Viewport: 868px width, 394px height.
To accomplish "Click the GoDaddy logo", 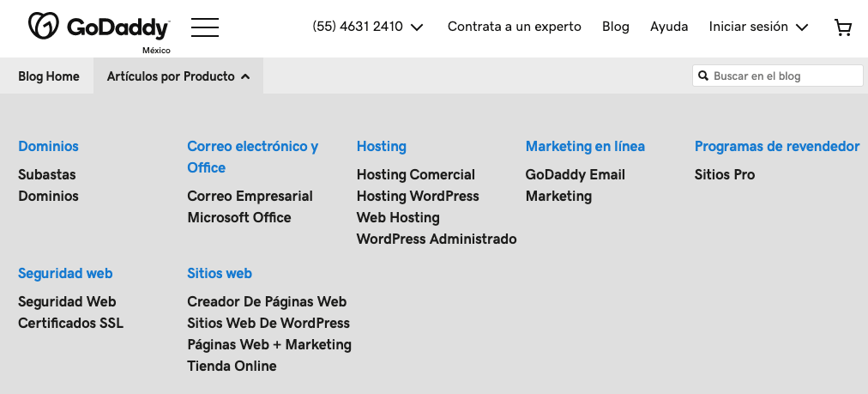I will coord(99,27).
